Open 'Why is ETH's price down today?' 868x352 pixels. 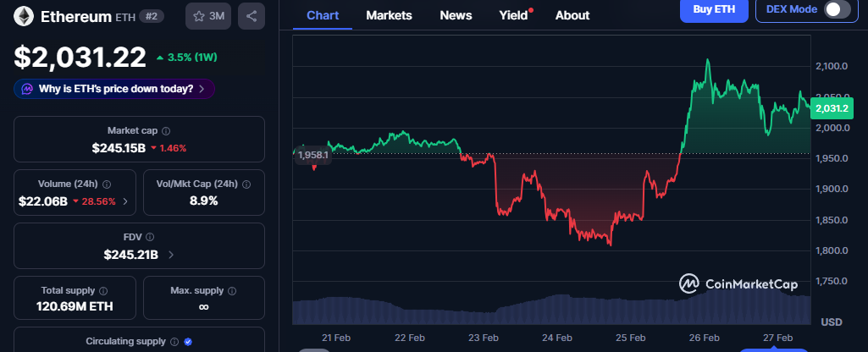coord(114,89)
